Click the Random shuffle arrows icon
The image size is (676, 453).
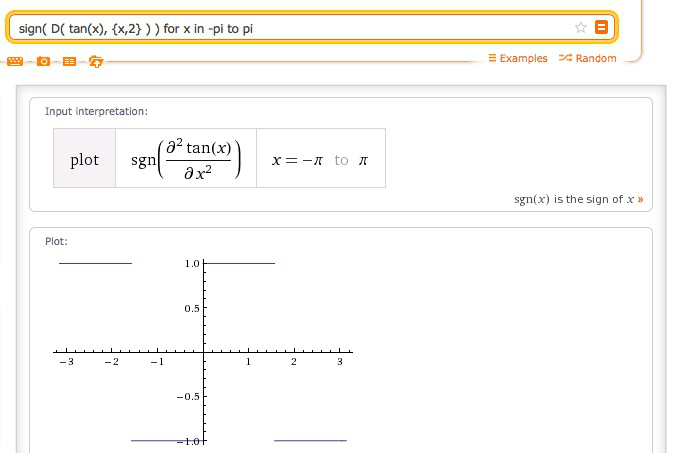click(x=565, y=59)
